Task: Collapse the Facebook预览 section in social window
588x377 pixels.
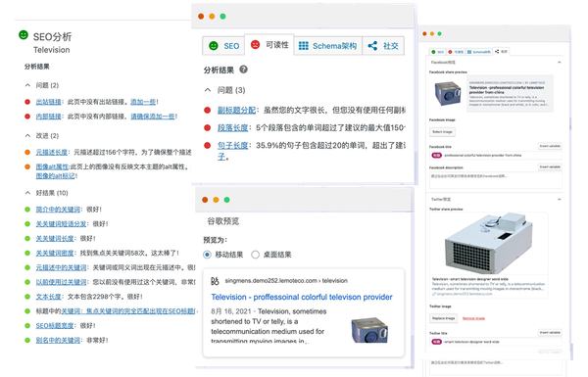Action: 560,63
